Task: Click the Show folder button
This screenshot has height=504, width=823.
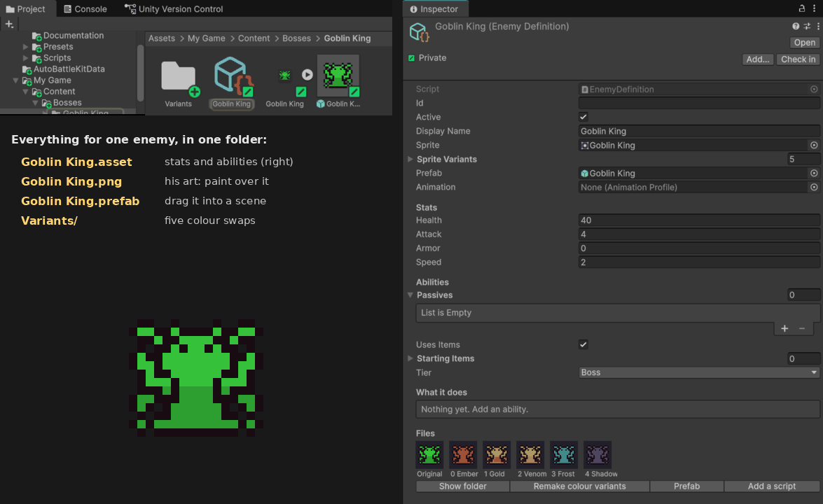Action: click(x=462, y=486)
